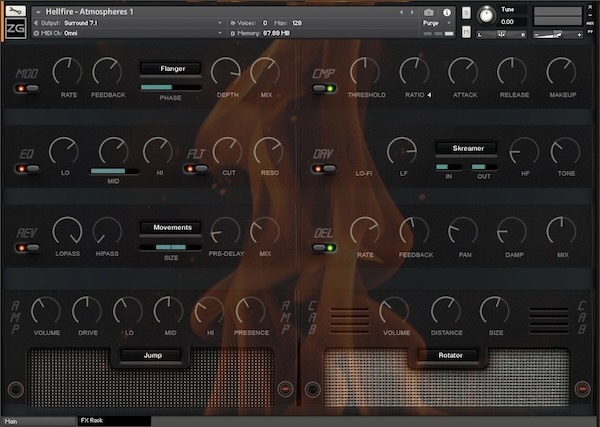Solo the instrument with S button
The height and width of the screenshot is (427, 600).
tap(466, 13)
